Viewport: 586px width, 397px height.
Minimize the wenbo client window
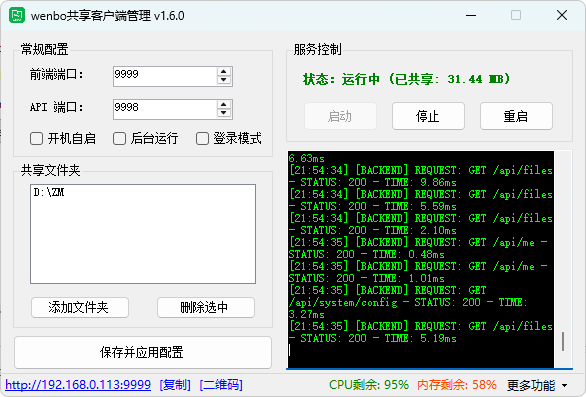coord(471,15)
